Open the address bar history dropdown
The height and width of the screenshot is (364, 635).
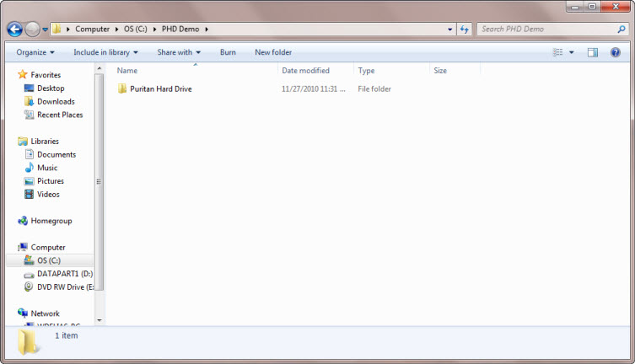tap(450, 29)
